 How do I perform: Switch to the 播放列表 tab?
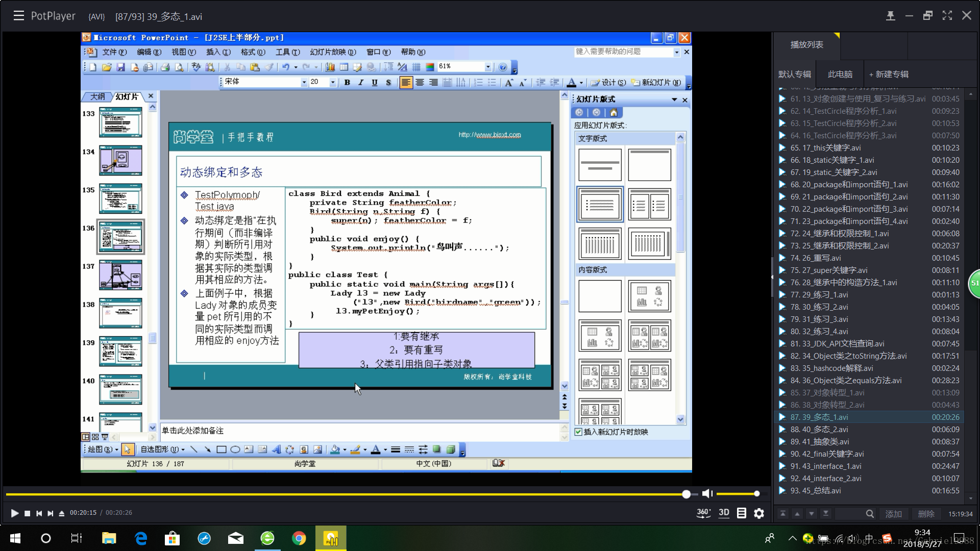(806, 45)
